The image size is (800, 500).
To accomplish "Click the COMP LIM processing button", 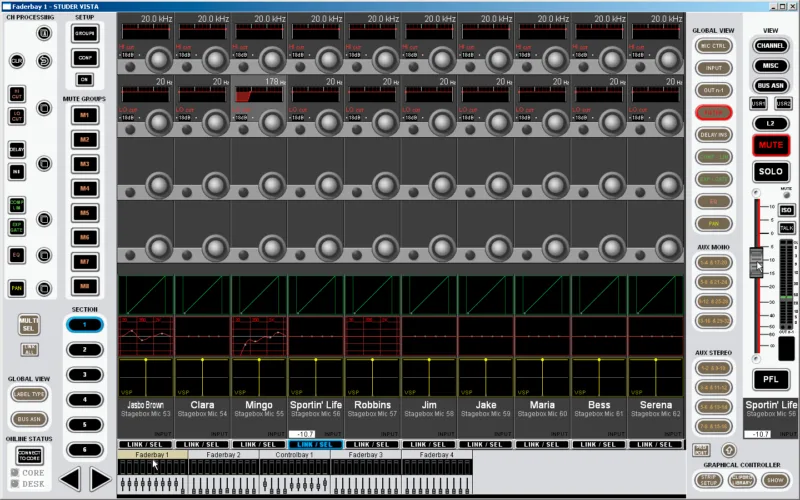I will [x=16, y=205].
